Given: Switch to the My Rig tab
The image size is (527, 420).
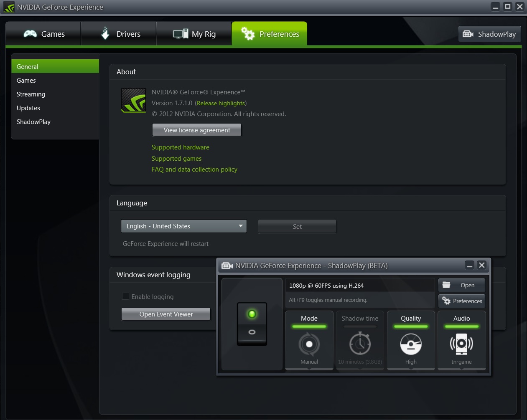Looking at the screenshot, I should (x=194, y=34).
